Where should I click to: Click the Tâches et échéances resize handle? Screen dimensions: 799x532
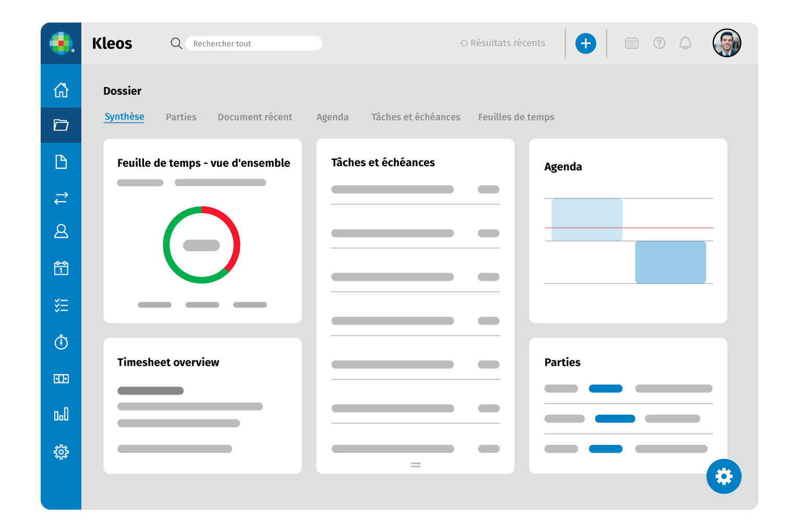(416, 465)
